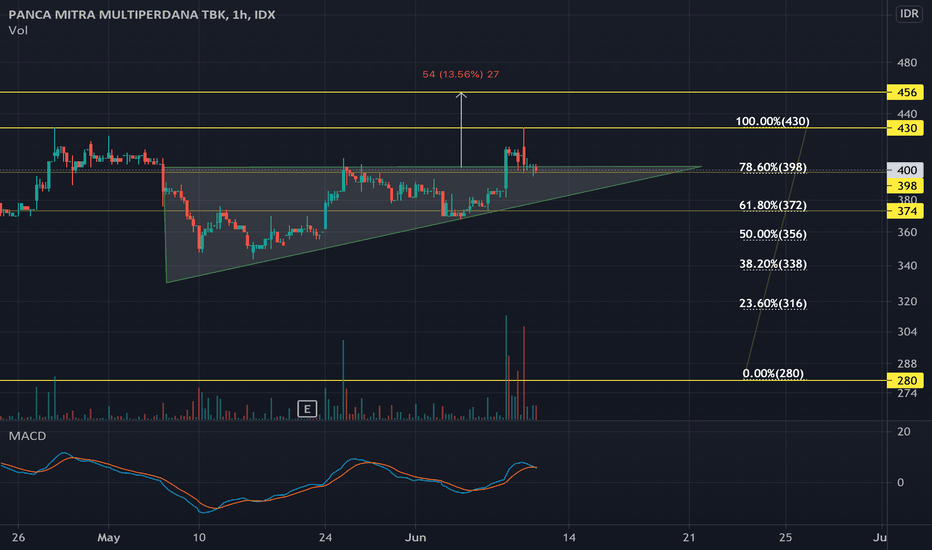This screenshot has height=550, width=932.
Task: Click the '21' date axis label
Action: (689, 538)
